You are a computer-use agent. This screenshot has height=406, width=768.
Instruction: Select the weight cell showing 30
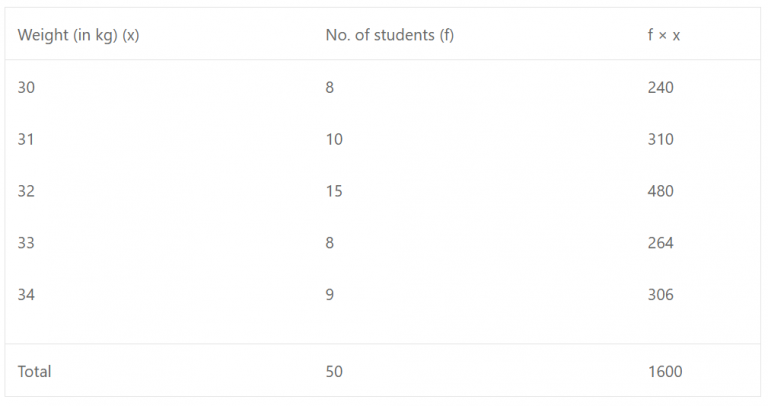tap(26, 88)
